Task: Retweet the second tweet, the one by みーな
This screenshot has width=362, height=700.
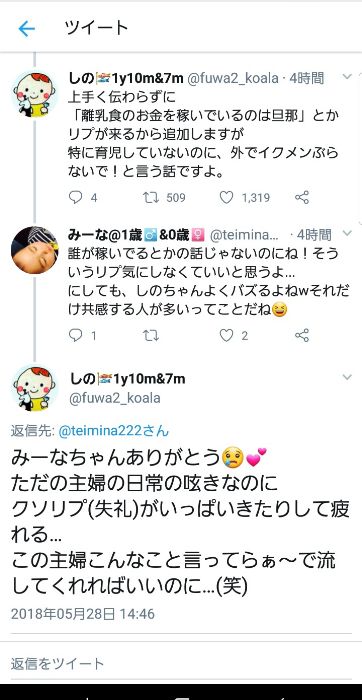Action: [x=151, y=335]
